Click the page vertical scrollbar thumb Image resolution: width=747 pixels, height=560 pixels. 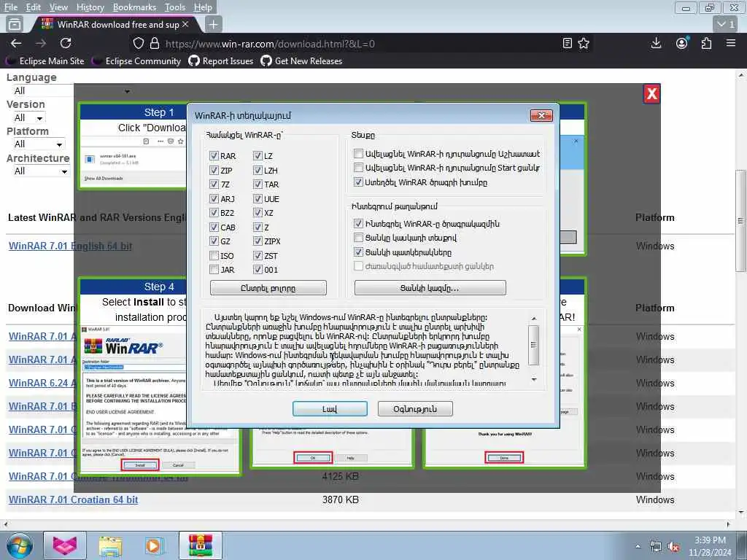point(740,221)
